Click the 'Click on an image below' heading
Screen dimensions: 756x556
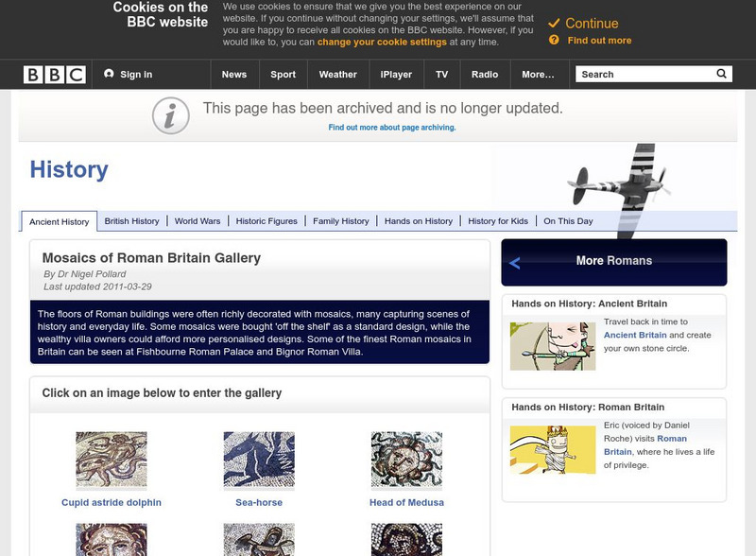[162, 392]
